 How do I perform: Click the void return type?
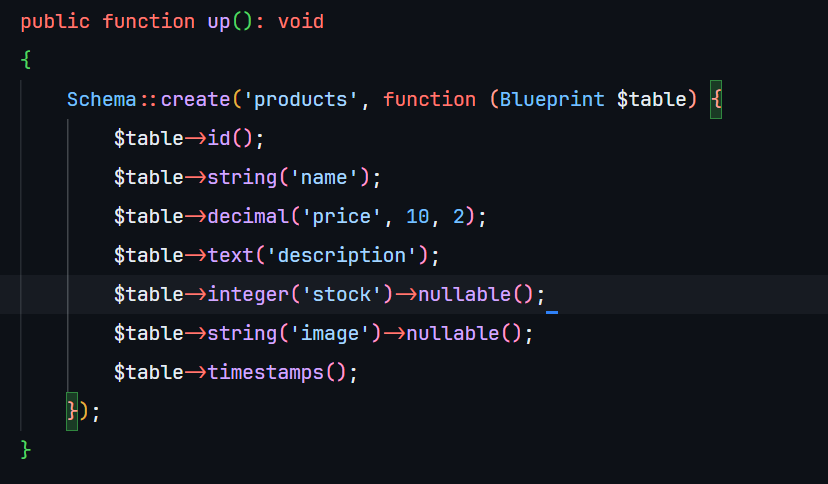point(301,21)
